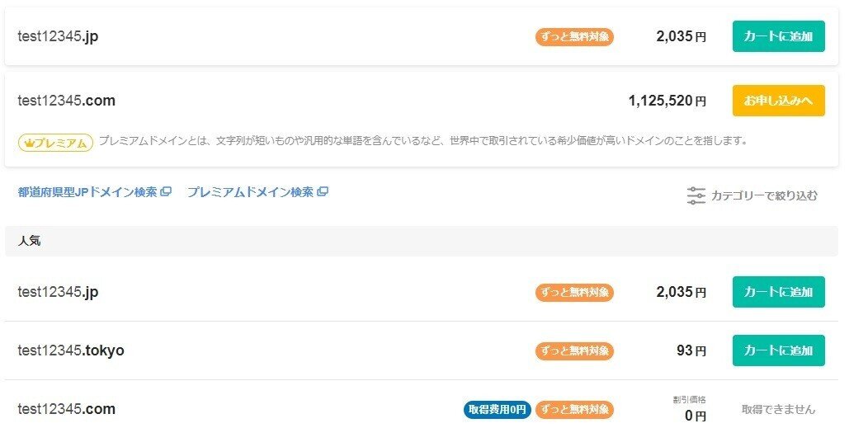
Task: Add 人気 section test12345.jp to cart
Action: click(778, 292)
